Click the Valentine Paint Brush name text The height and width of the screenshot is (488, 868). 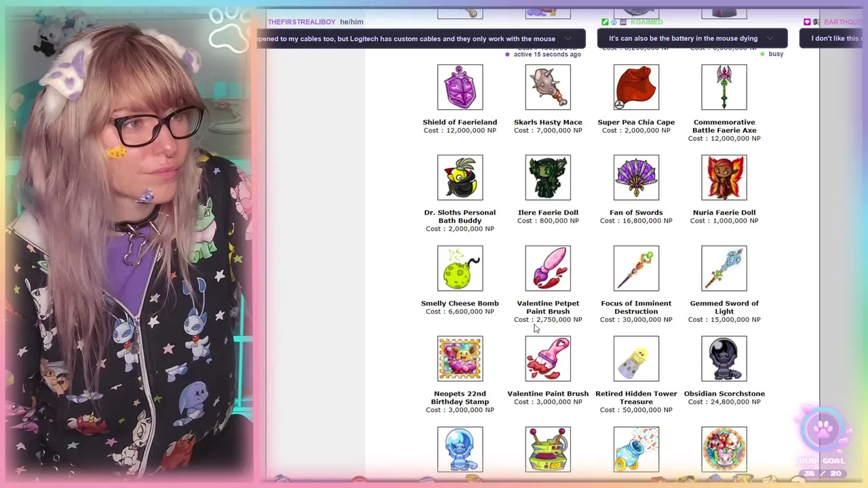pyautogui.click(x=548, y=393)
